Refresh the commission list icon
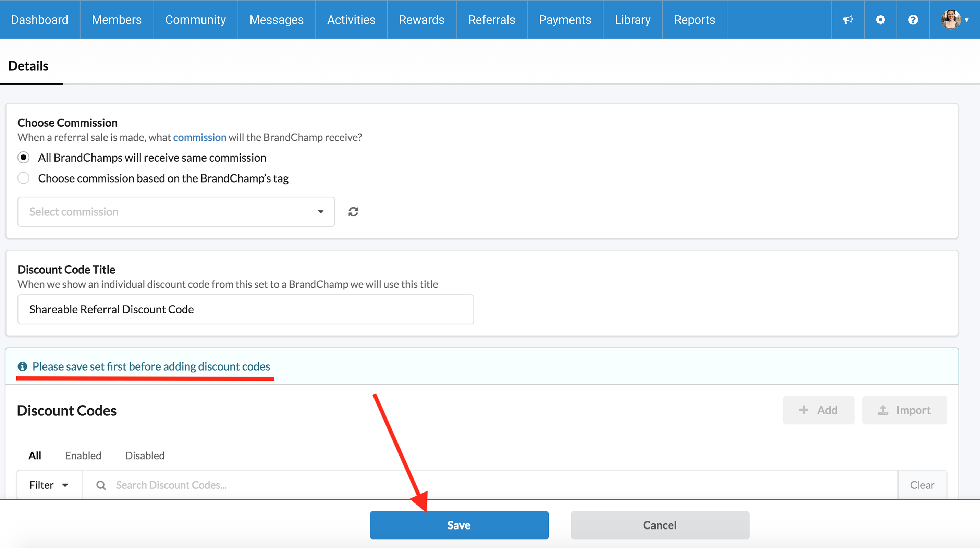Image resolution: width=980 pixels, height=548 pixels. click(353, 212)
